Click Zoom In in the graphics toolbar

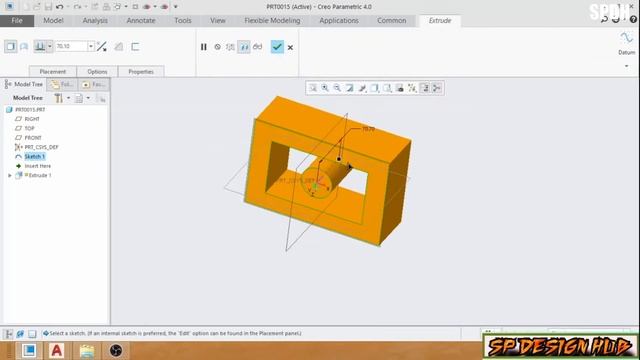point(325,88)
